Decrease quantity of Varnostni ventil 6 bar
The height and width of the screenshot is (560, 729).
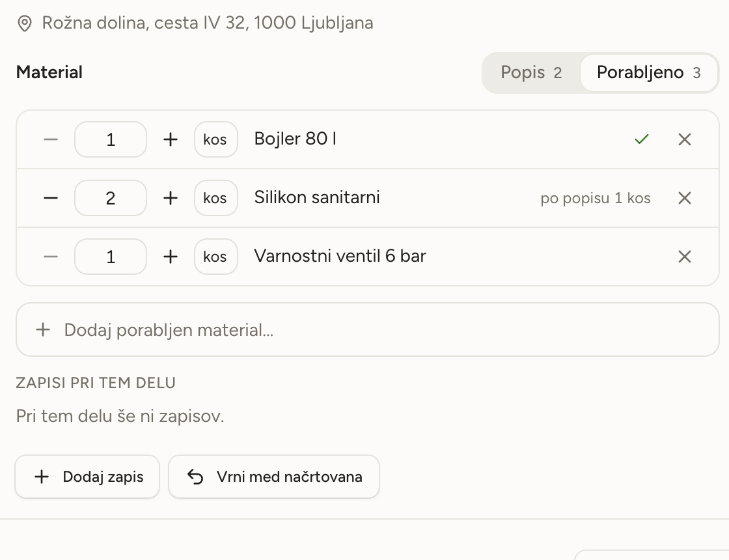pyautogui.click(x=51, y=257)
